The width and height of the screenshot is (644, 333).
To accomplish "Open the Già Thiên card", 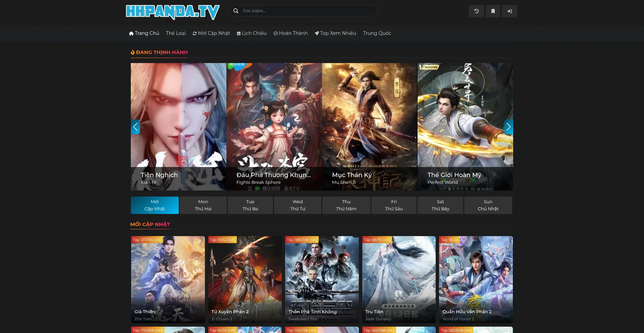I will 168,280.
